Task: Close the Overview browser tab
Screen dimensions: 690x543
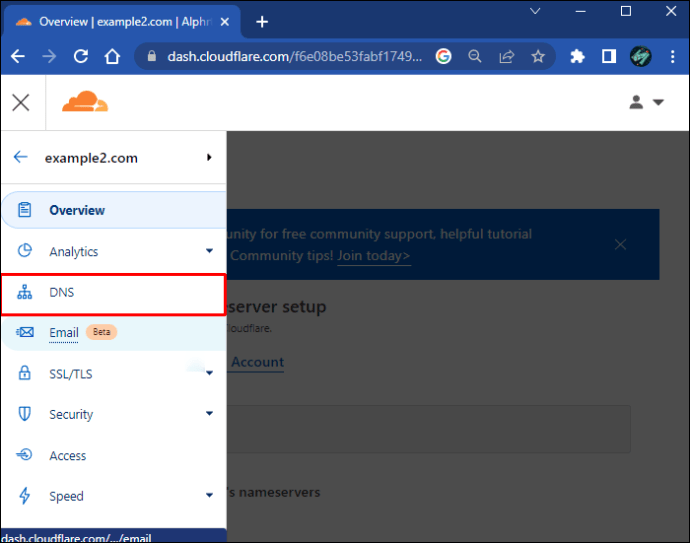Action: (224, 22)
